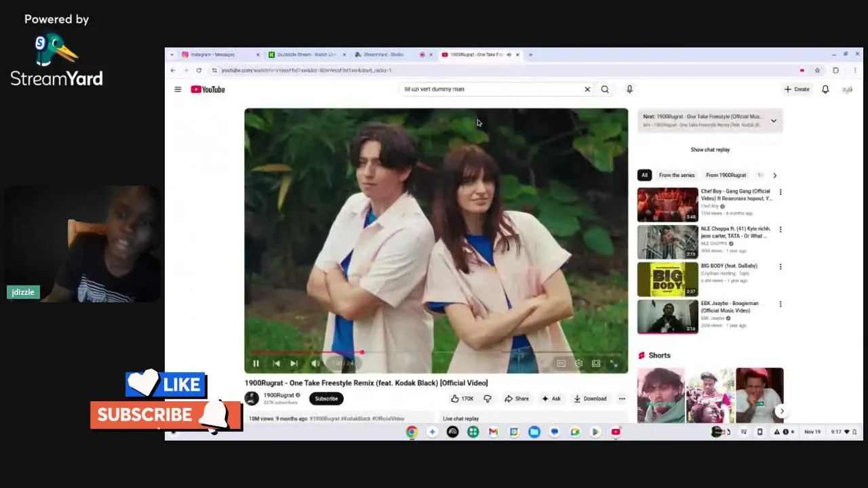
Task: Select the From the series chip
Action: [x=677, y=176]
